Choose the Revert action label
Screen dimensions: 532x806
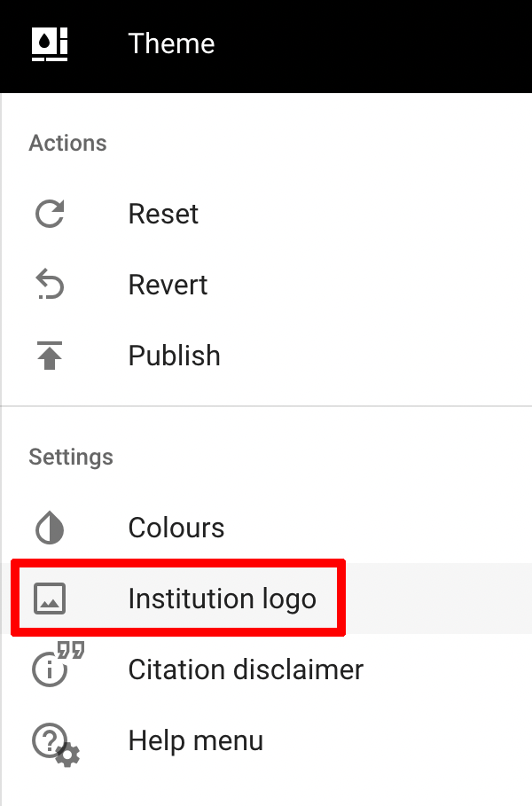168,285
